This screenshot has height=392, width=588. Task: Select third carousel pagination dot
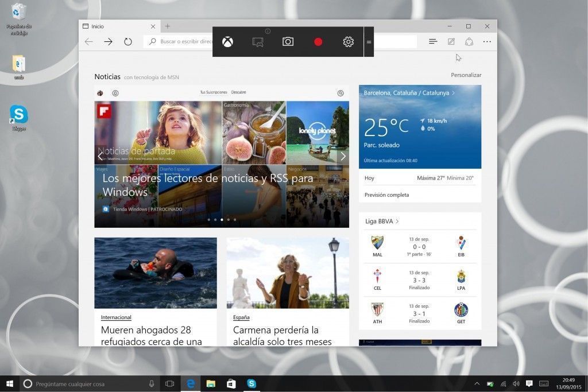tap(222, 220)
